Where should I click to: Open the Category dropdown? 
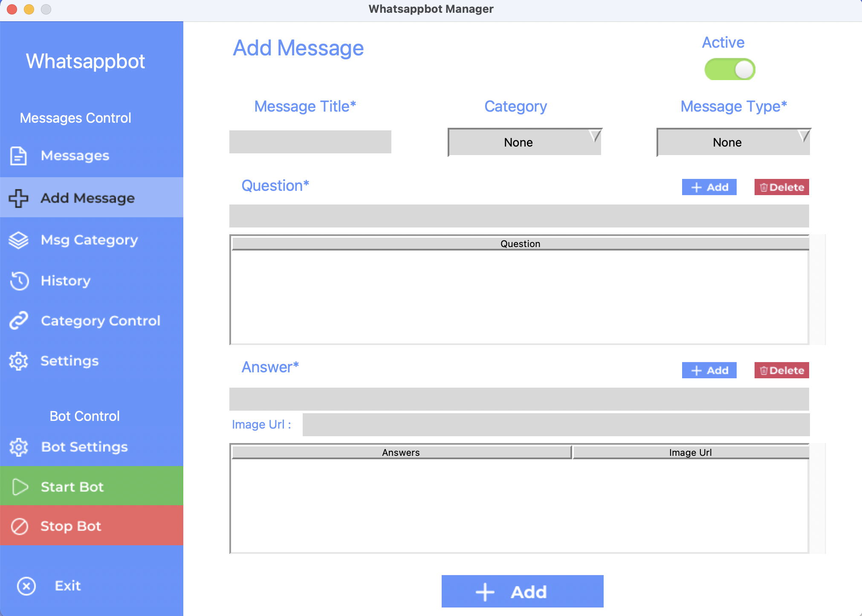tap(525, 142)
